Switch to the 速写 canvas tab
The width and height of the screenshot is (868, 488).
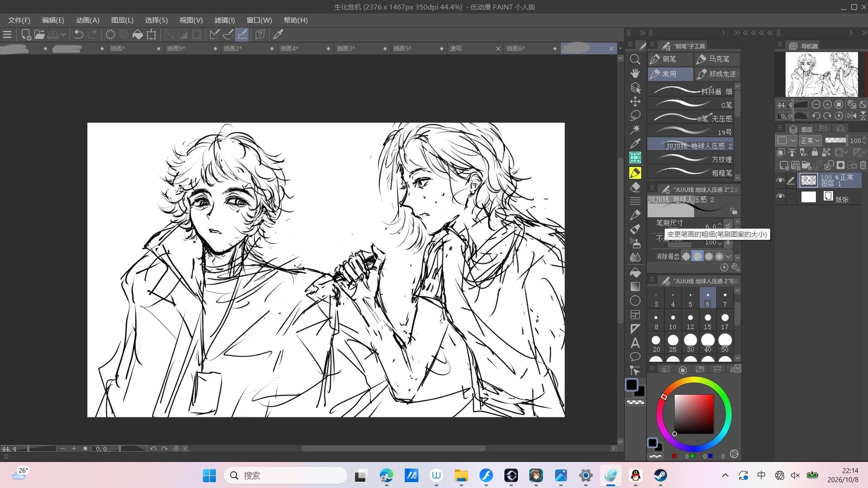(475, 48)
